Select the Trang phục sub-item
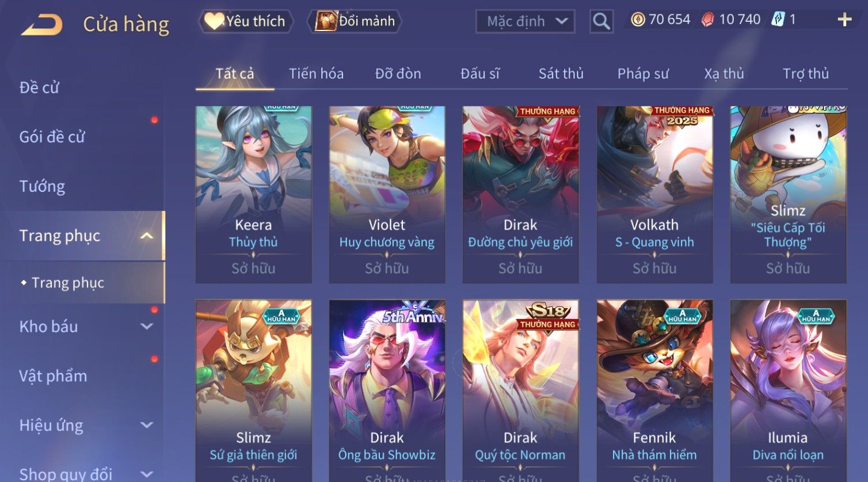 [x=68, y=283]
